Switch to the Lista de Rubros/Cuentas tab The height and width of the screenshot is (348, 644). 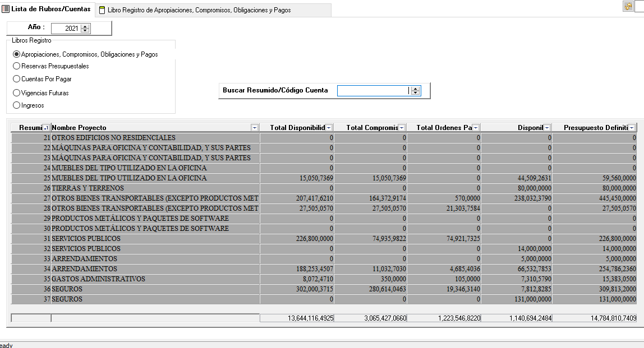(x=47, y=9)
